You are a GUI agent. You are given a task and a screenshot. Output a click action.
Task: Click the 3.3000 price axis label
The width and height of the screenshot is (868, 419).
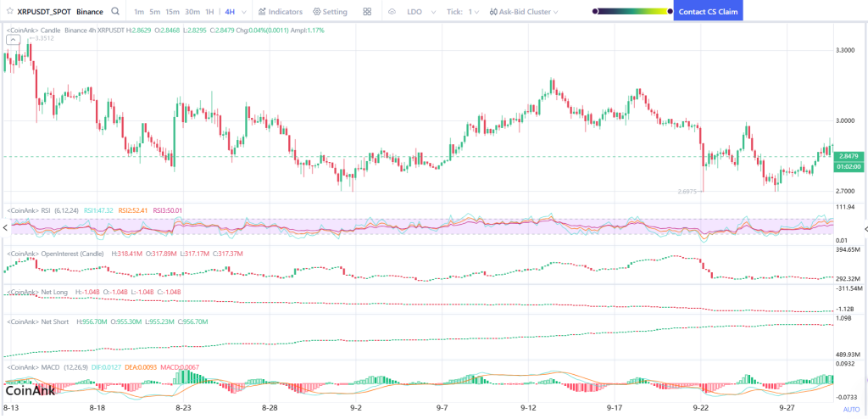coord(845,50)
